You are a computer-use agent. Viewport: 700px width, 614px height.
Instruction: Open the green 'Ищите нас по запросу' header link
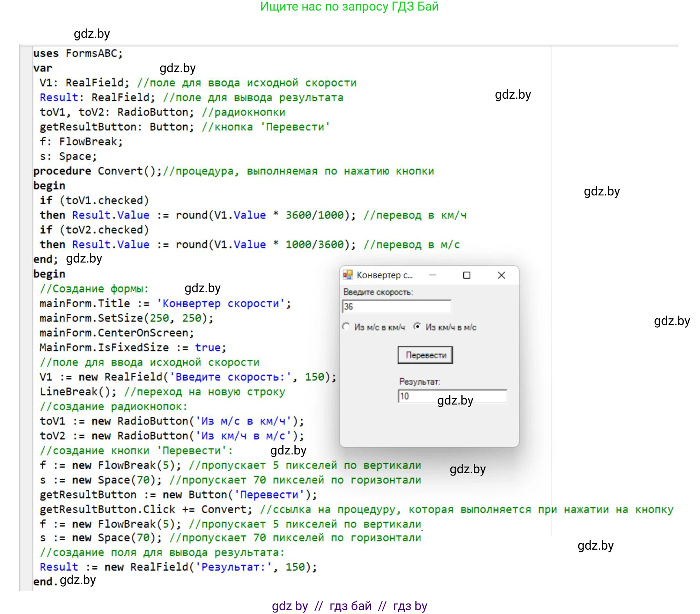coord(349,7)
